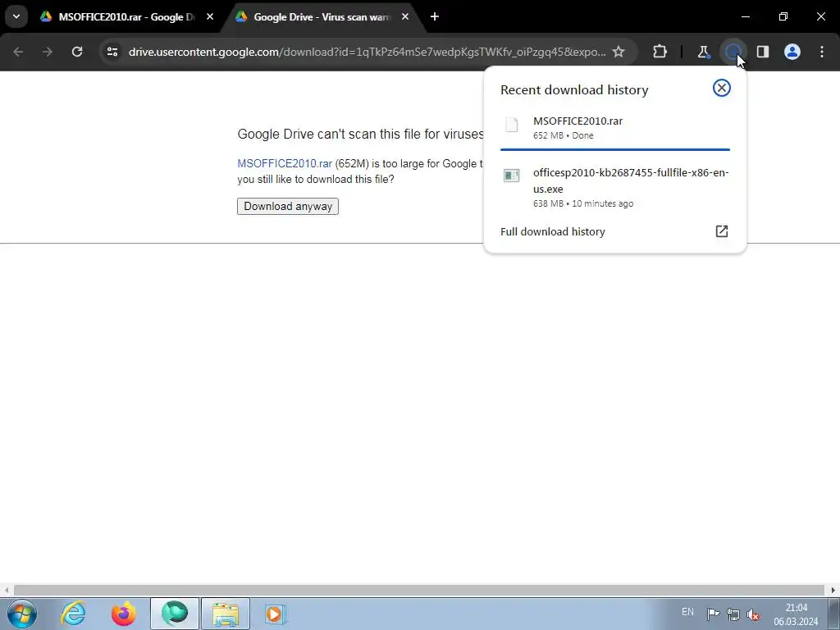Viewport: 840px width, 630px height.
Task: Click the Download anyway button
Action: point(288,206)
